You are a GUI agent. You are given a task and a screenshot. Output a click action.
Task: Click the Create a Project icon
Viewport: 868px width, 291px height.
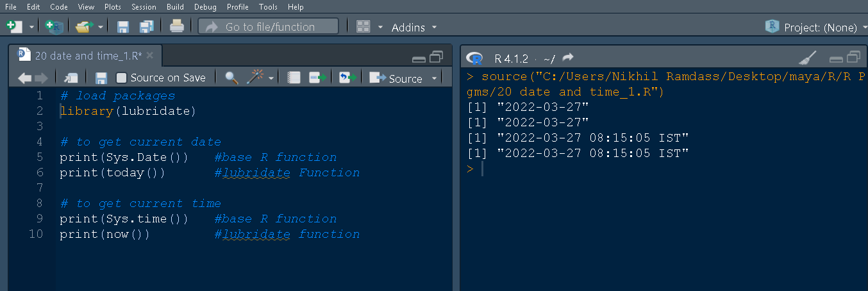[x=54, y=26]
